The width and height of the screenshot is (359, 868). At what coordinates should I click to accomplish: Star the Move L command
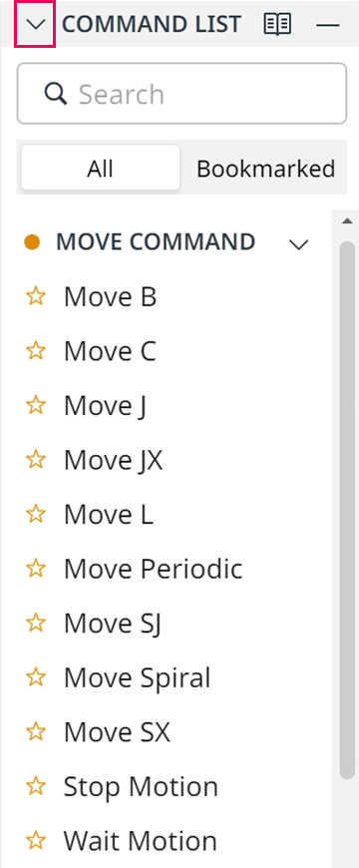click(x=36, y=514)
